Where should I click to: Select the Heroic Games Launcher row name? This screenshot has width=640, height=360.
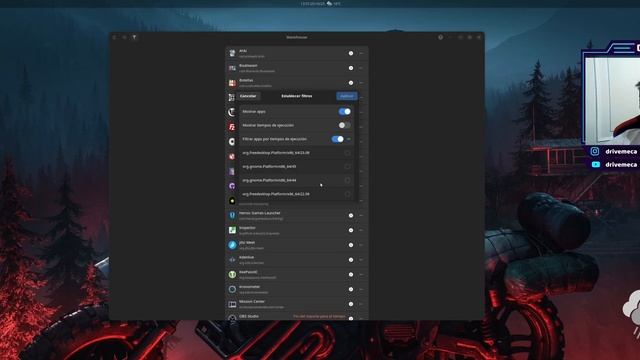coord(260,213)
